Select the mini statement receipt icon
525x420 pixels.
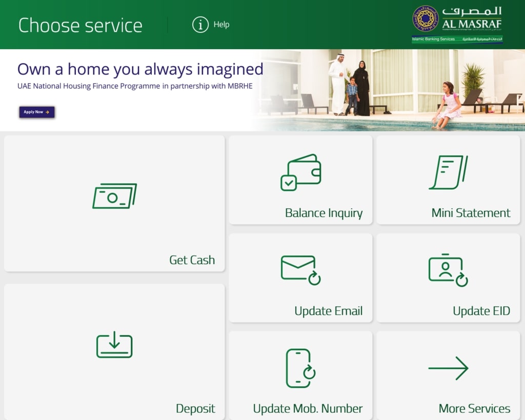(x=448, y=173)
